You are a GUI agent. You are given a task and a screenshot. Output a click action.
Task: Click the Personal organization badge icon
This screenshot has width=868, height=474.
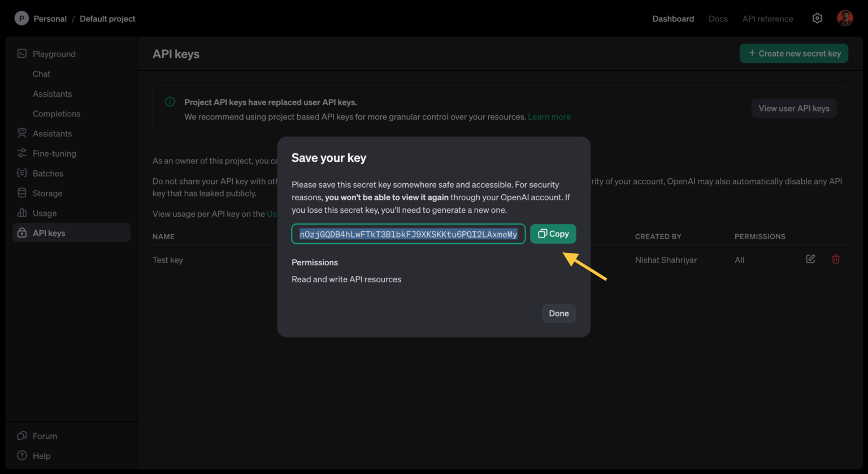click(21, 19)
